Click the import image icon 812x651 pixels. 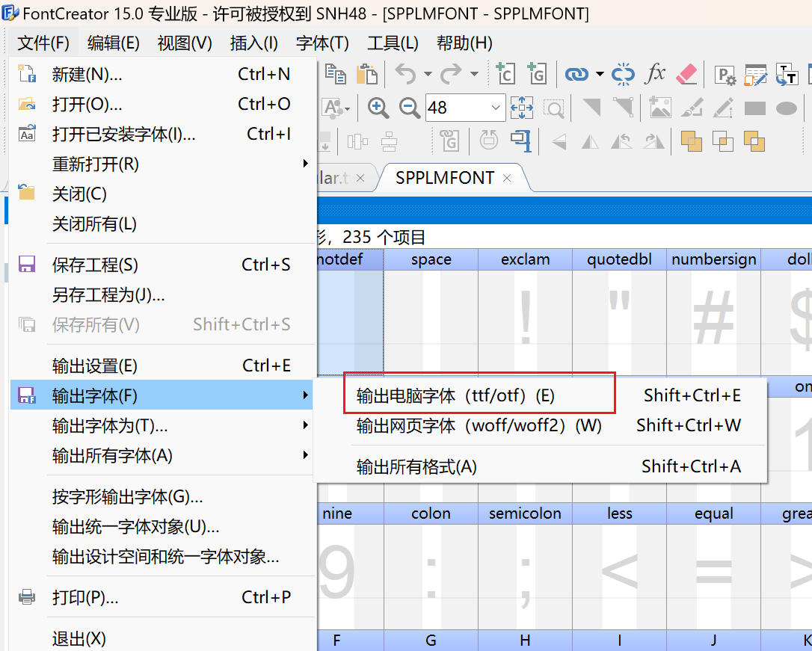(x=659, y=108)
